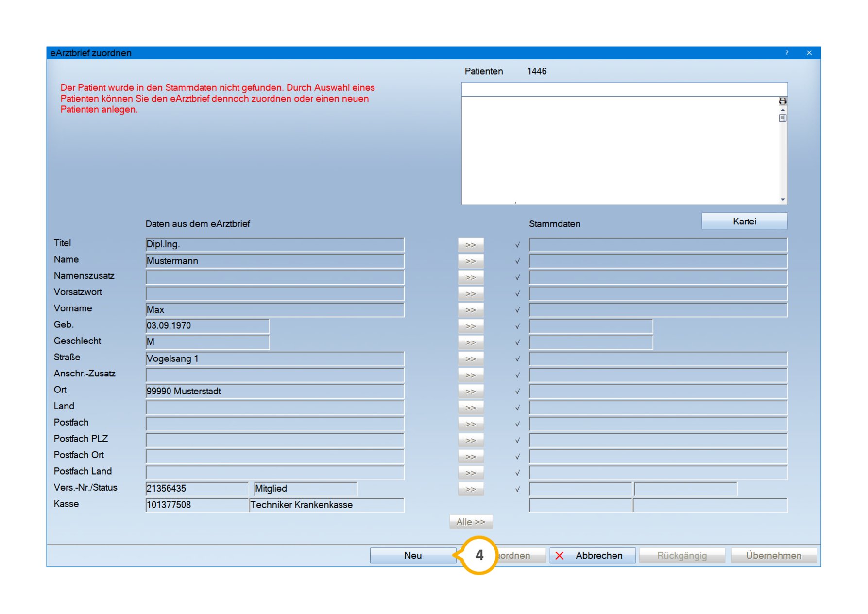
Task: Click the Straße field Vogelsang 1
Action: point(274,359)
